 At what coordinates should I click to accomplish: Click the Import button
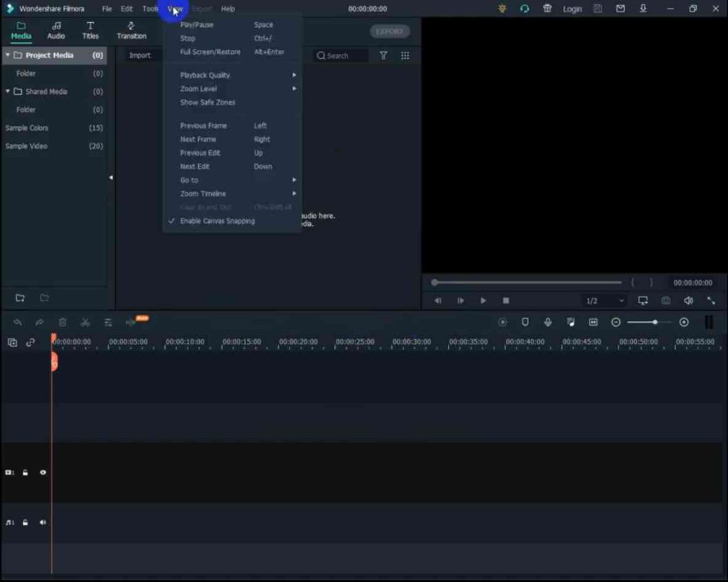(x=140, y=55)
